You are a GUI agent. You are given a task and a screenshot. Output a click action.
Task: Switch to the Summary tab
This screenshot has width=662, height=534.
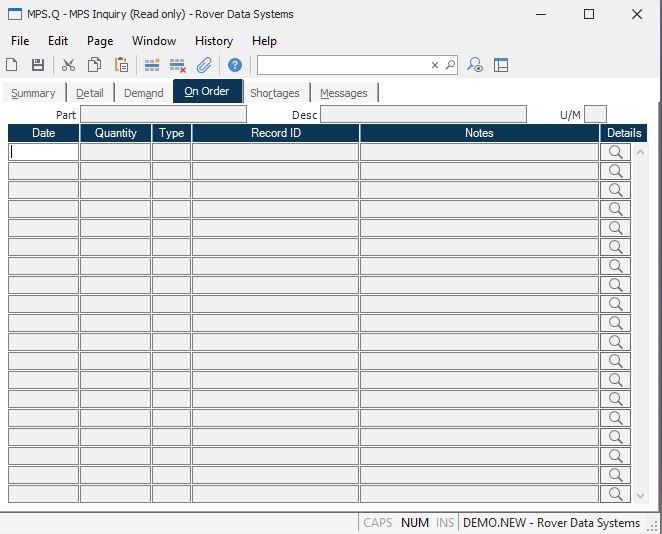coord(33,93)
